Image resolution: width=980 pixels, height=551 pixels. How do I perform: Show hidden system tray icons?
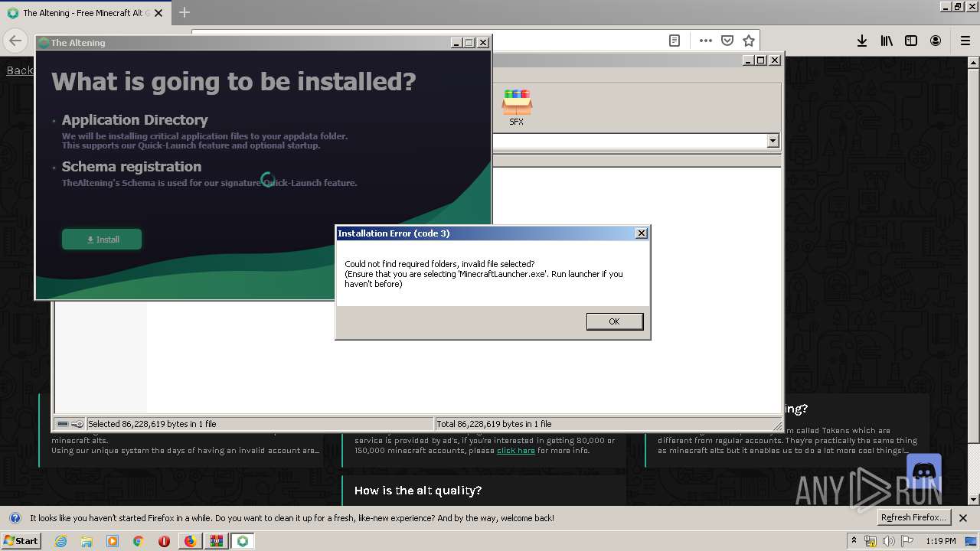[x=854, y=541]
